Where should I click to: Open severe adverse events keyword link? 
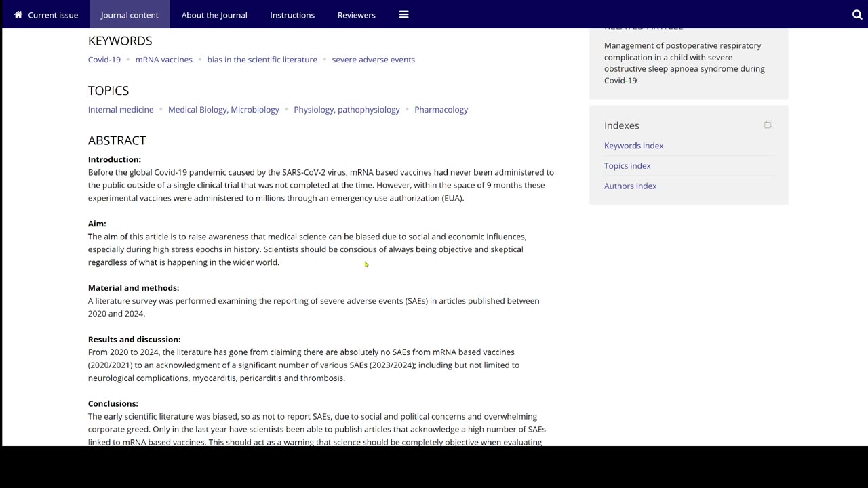[373, 60]
